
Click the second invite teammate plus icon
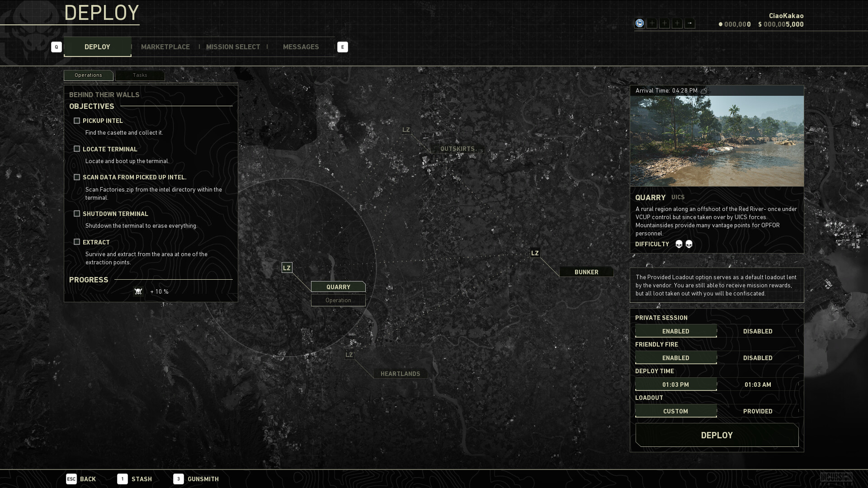pos(665,23)
